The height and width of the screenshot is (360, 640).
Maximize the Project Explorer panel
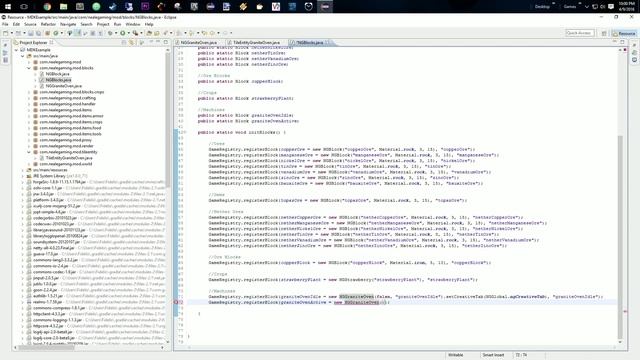click(165, 42)
